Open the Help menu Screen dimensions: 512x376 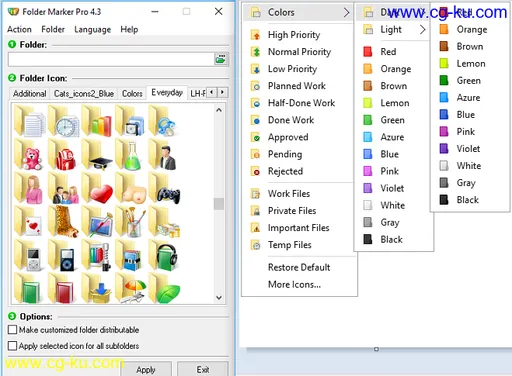(129, 29)
